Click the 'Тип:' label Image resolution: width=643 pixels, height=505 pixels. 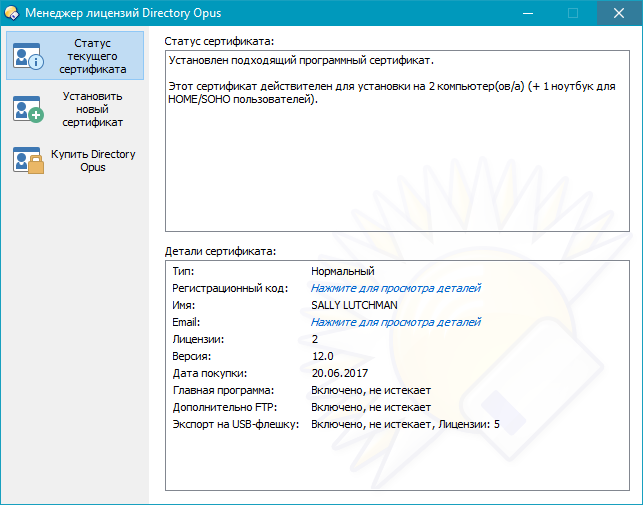pos(183,271)
